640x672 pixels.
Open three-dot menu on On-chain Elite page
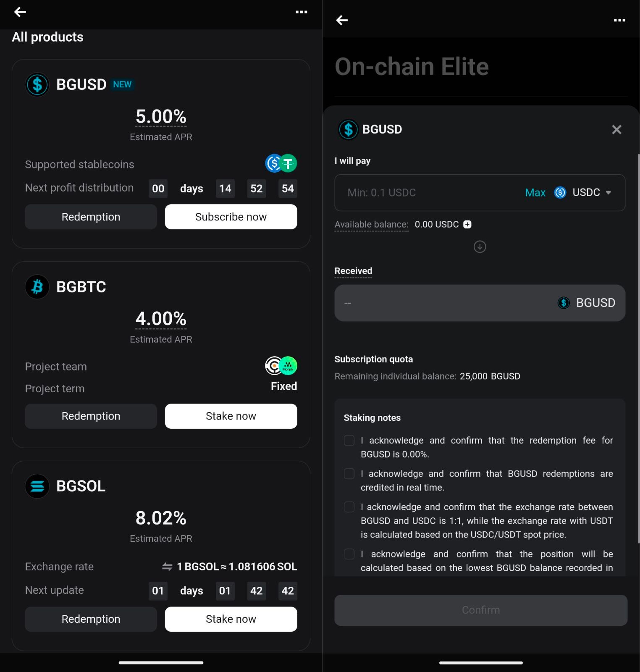619,20
